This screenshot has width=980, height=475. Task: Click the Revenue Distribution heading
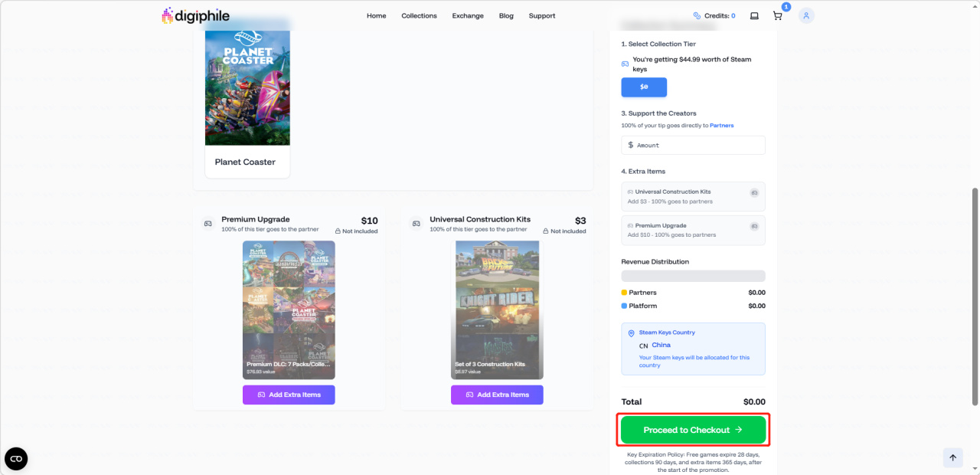coord(655,261)
